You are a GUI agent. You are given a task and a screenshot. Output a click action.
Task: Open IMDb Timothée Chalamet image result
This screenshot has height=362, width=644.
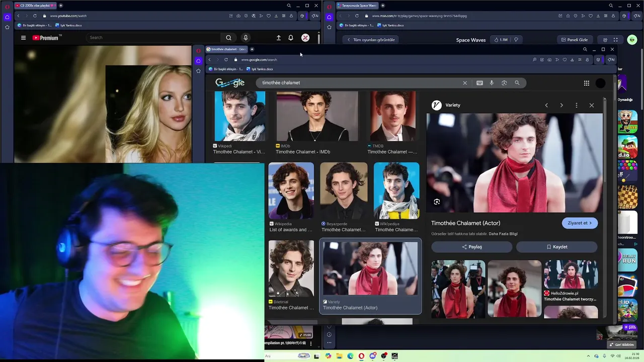(317, 123)
